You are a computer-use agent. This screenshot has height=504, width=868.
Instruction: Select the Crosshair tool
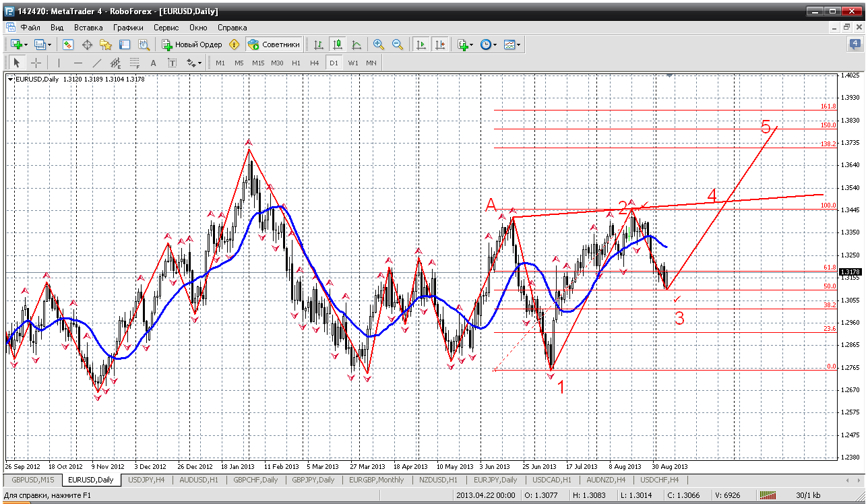coord(36,63)
